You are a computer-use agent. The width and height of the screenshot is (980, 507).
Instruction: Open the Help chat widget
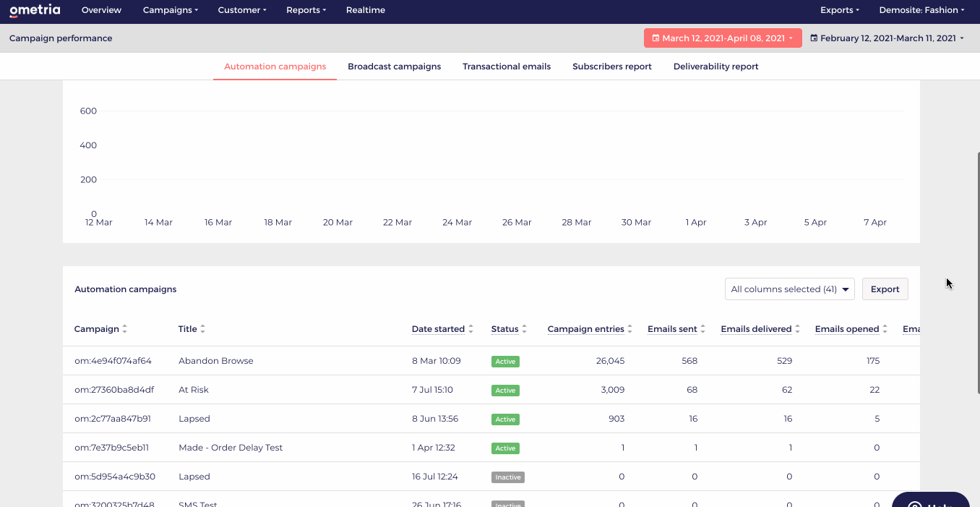(x=930, y=500)
